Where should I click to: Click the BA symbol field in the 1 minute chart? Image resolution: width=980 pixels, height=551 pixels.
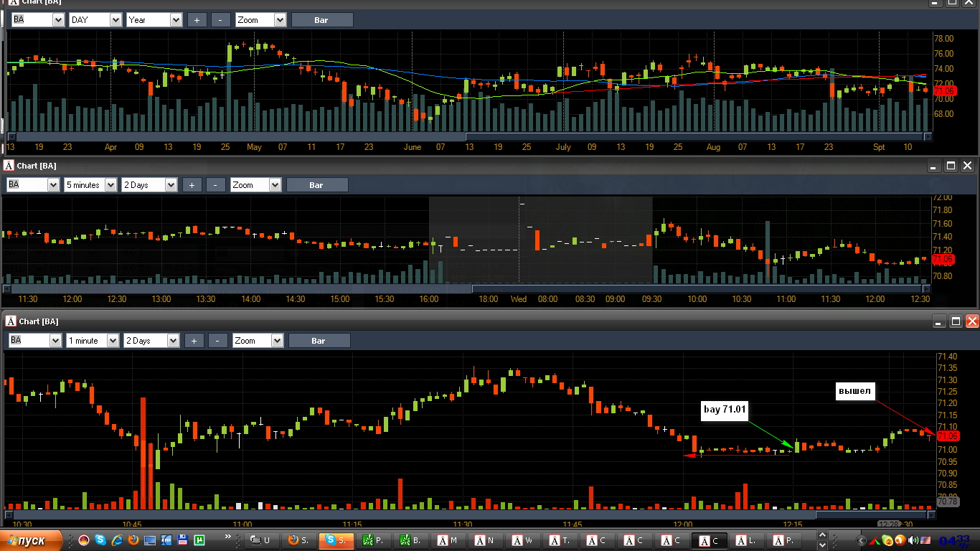click(34, 341)
